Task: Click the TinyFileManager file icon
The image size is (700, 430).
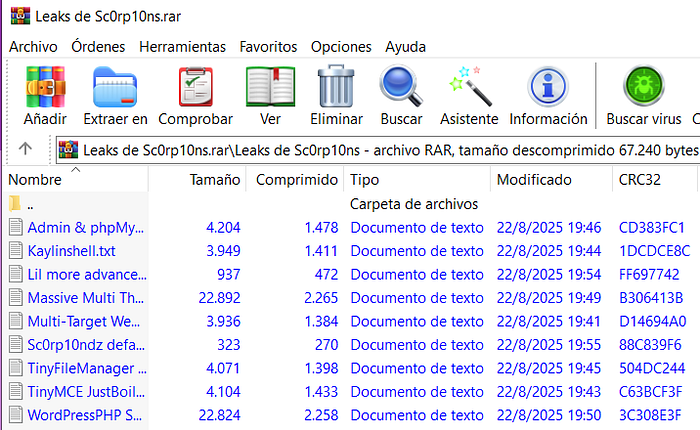Action: click(16, 367)
